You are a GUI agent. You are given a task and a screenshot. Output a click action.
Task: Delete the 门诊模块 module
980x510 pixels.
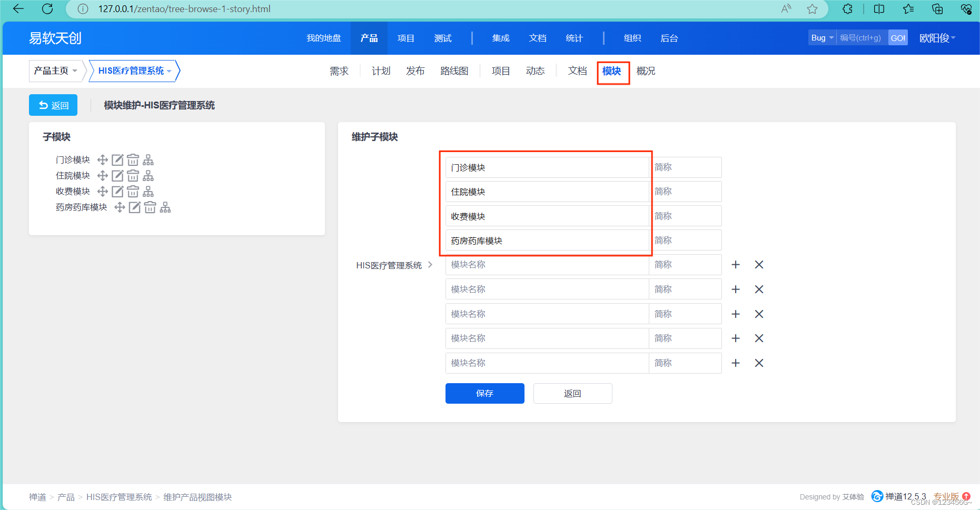133,160
